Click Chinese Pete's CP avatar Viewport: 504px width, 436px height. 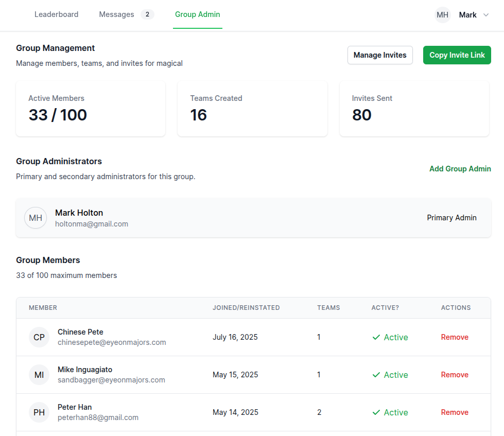tap(39, 337)
